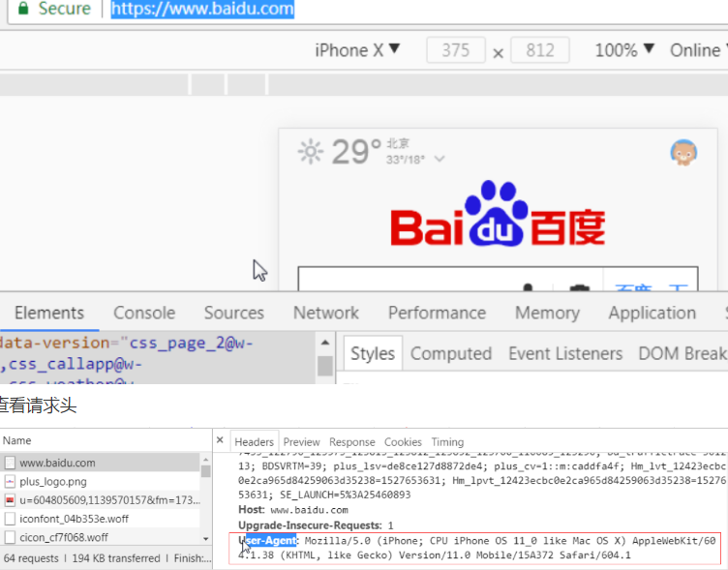Click the iconfont woff file icon

[10, 519]
